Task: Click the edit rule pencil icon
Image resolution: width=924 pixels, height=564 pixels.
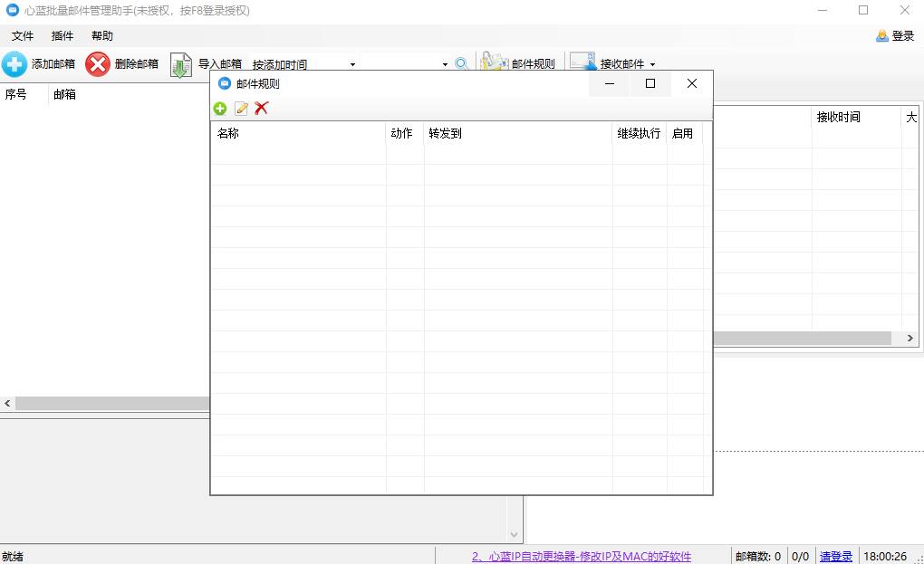Action: [240, 108]
